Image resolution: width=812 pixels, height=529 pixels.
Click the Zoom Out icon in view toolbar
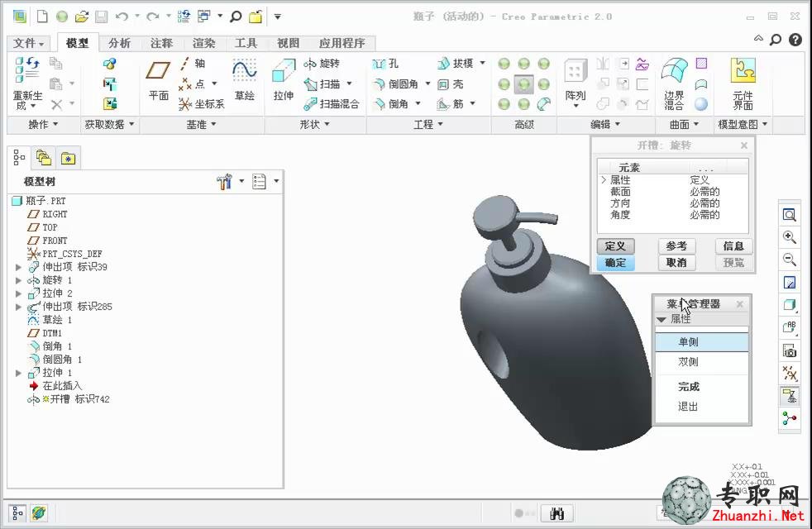coord(789,260)
